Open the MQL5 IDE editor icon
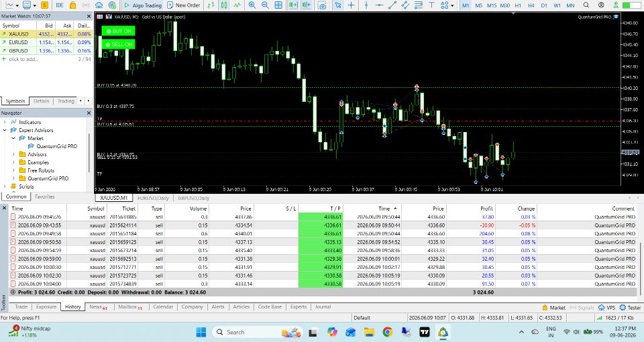Screen dimensions: 644x342 click(x=60, y=5)
